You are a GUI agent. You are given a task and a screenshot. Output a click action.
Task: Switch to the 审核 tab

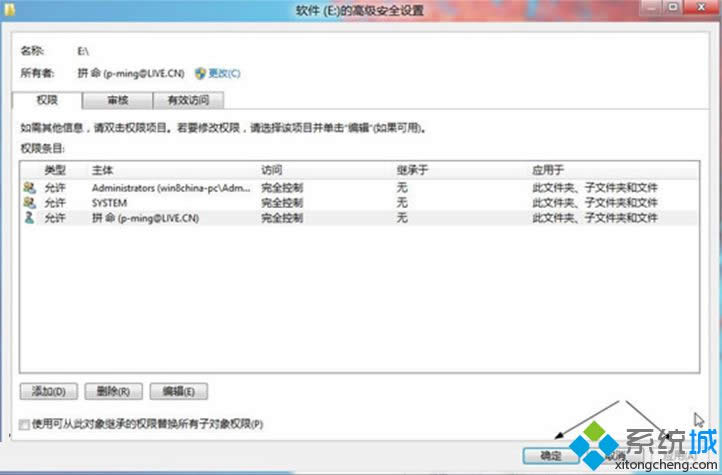coord(116,100)
